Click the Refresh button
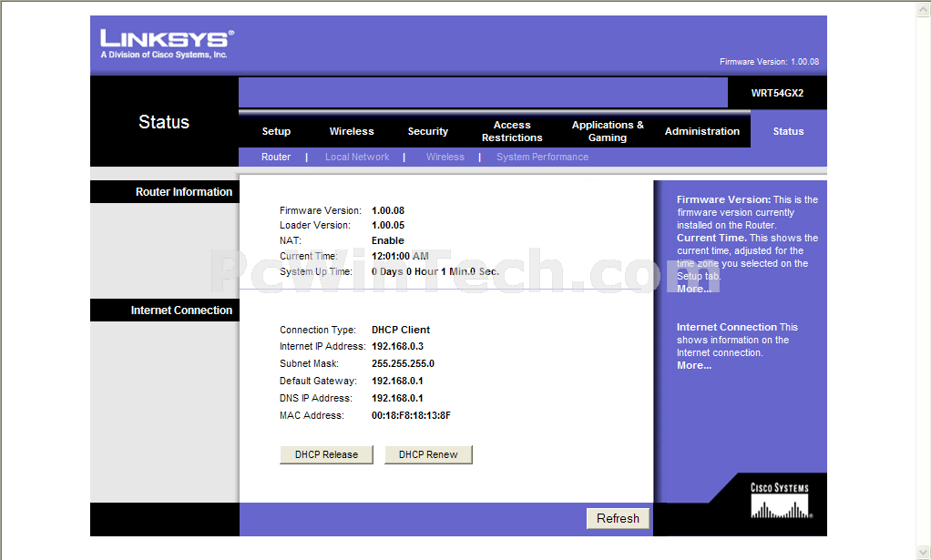This screenshot has height=560, width=931. [x=618, y=518]
